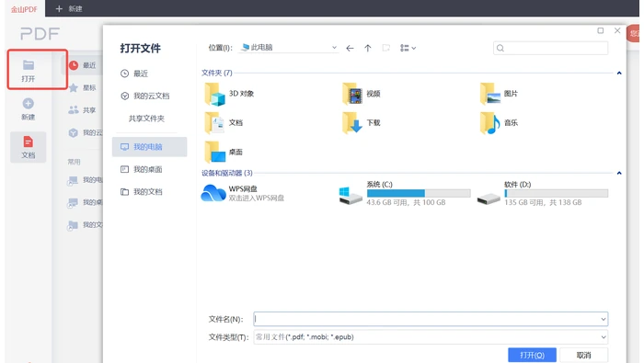Expand the 文件名 filename dropdown arrow
644x363 pixels.
pyautogui.click(x=604, y=319)
